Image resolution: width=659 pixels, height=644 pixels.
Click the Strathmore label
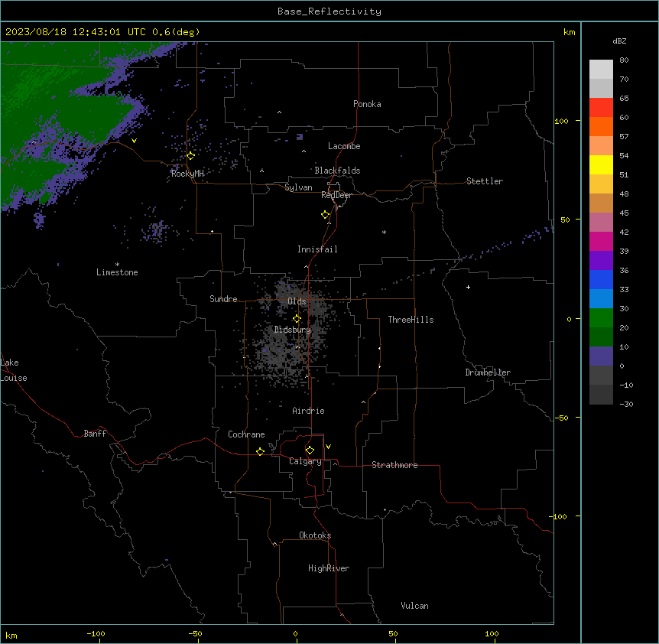tap(394, 465)
